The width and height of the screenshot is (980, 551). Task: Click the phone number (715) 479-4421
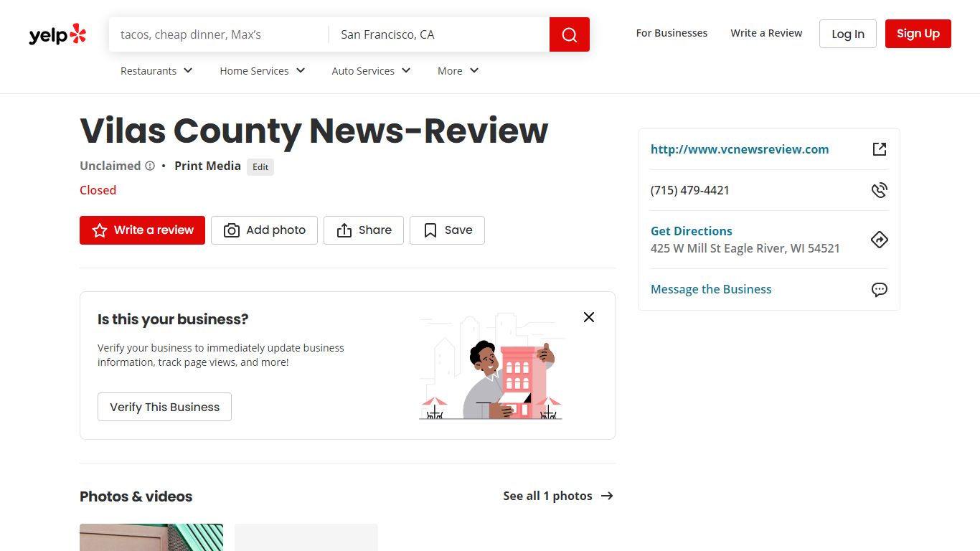tap(690, 190)
